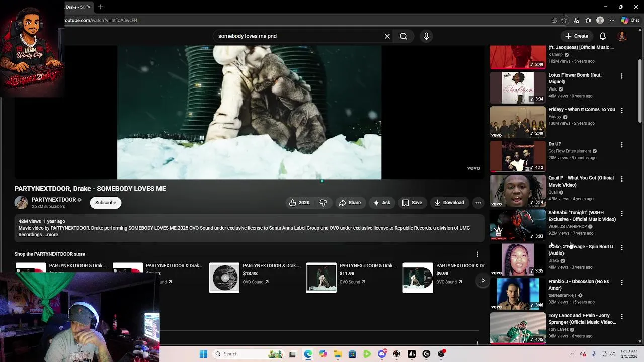The width and height of the screenshot is (644, 362).
Task: Open Task View on the taskbar
Action: click(292, 354)
